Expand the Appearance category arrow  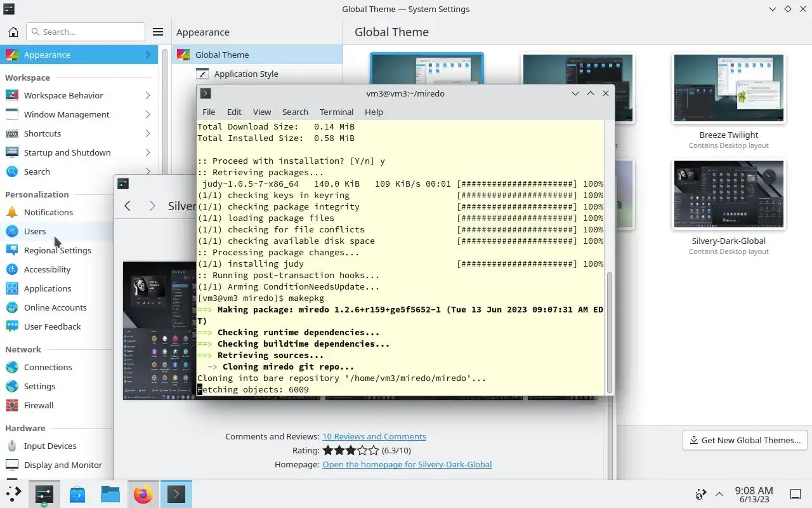tap(148, 55)
